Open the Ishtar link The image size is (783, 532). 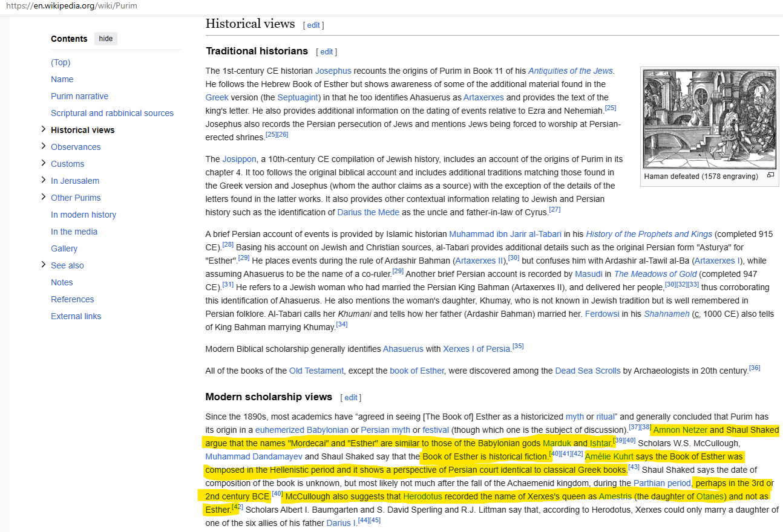point(601,443)
